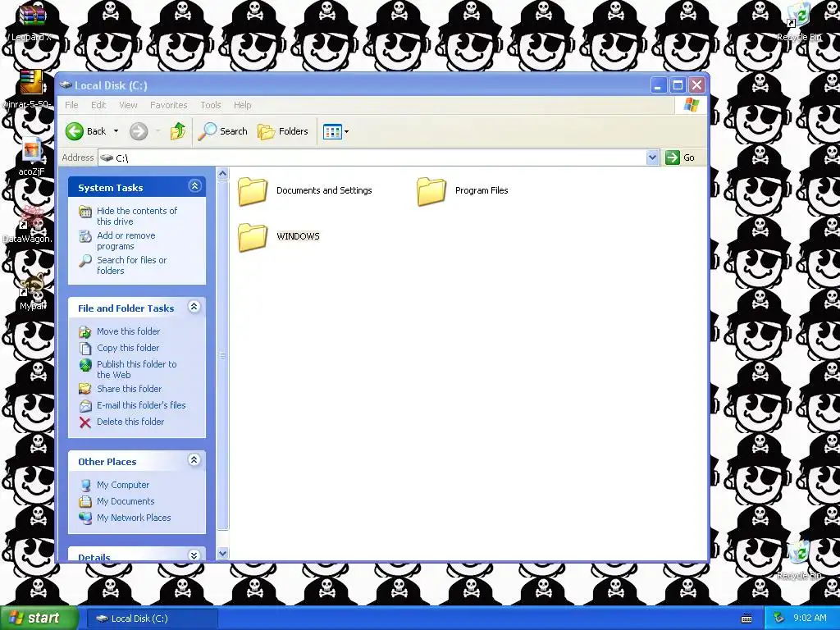Expand the address bar dropdown arrow

[652, 157]
